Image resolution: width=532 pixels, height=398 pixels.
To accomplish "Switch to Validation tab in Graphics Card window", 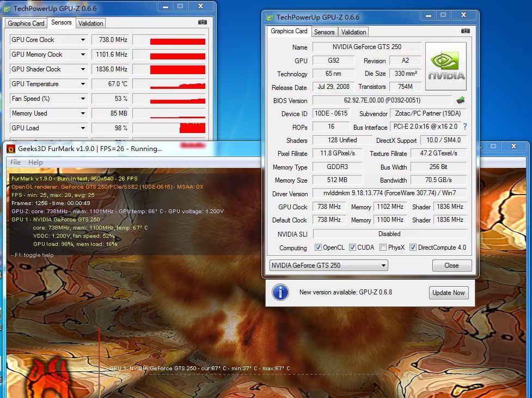I will pyautogui.click(x=353, y=32).
